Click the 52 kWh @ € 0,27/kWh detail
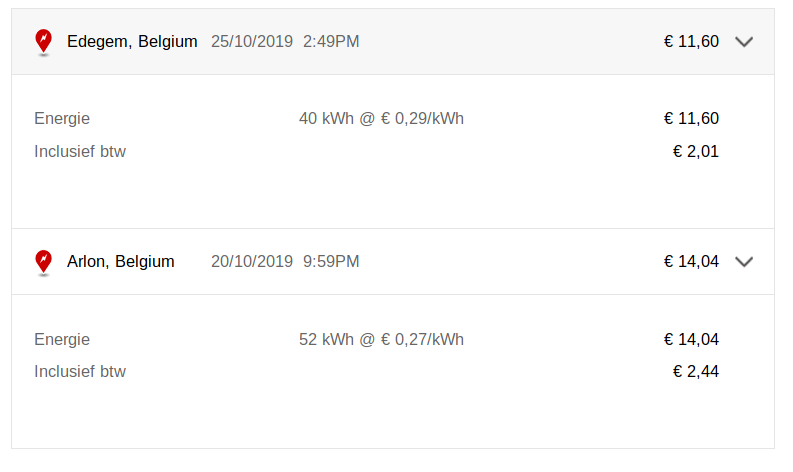 point(381,339)
